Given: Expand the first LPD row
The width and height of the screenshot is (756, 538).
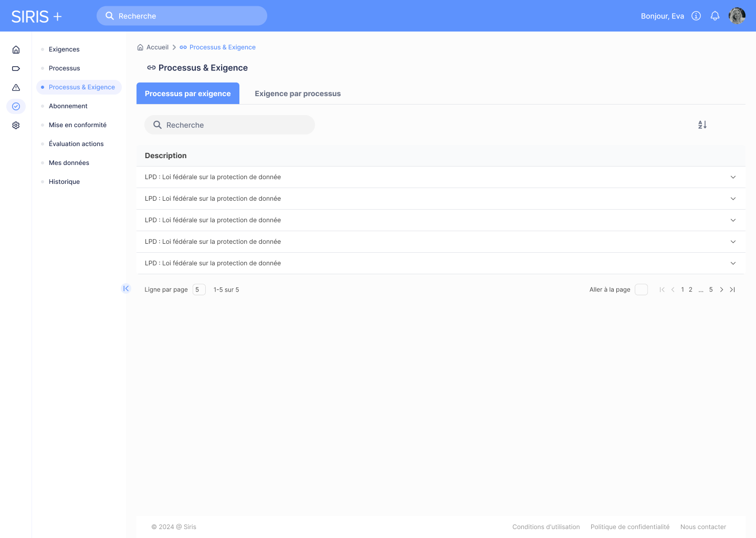Looking at the screenshot, I should [x=733, y=177].
